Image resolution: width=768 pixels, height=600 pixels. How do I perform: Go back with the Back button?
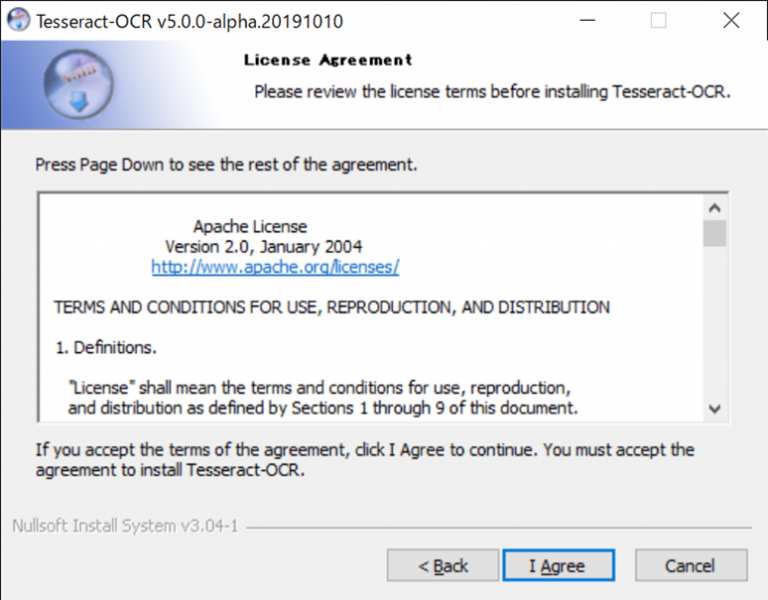(442, 566)
